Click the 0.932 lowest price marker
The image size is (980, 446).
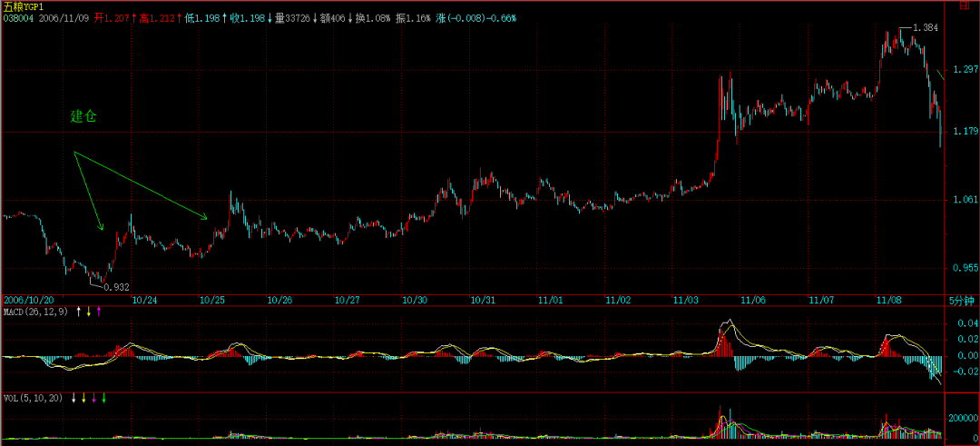(x=116, y=287)
